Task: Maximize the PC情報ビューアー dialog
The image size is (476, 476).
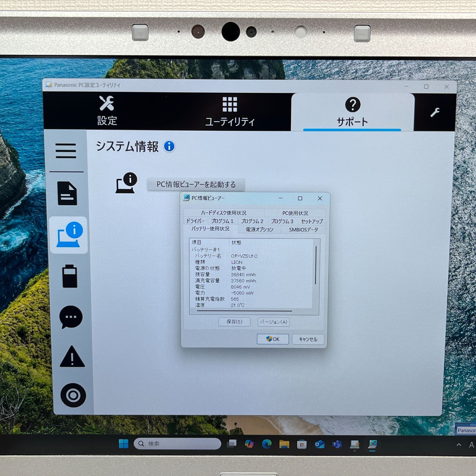Action: [x=300, y=198]
